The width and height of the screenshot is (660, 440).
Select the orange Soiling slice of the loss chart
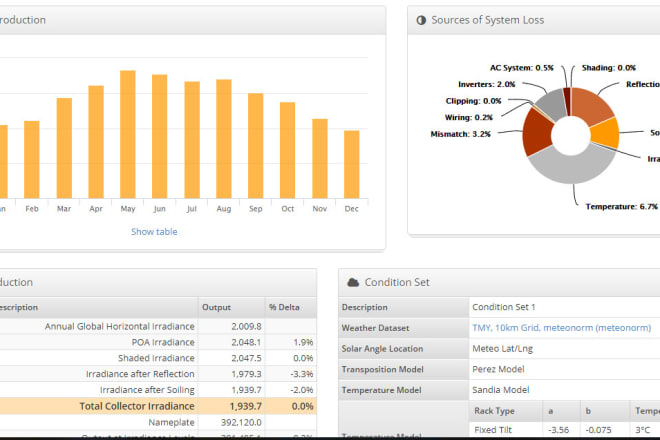pyautogui.click(x=606, y=133)
